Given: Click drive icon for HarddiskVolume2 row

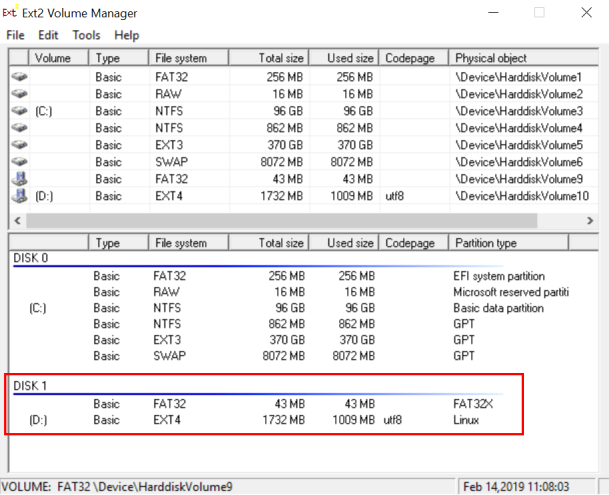Looking at the screenshot, I should [x=19, y=94].
